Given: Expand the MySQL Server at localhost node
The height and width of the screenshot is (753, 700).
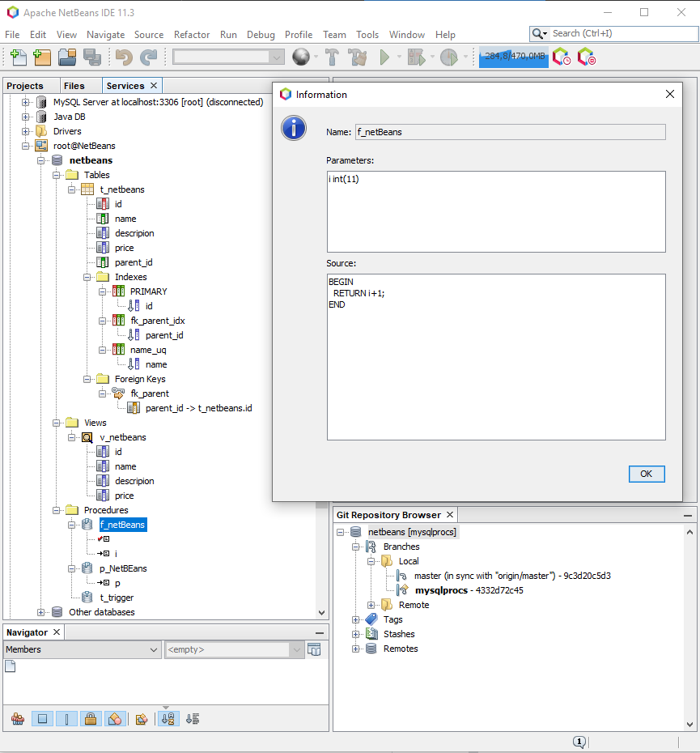Looking at the screenshot, I should pos(25,102).
